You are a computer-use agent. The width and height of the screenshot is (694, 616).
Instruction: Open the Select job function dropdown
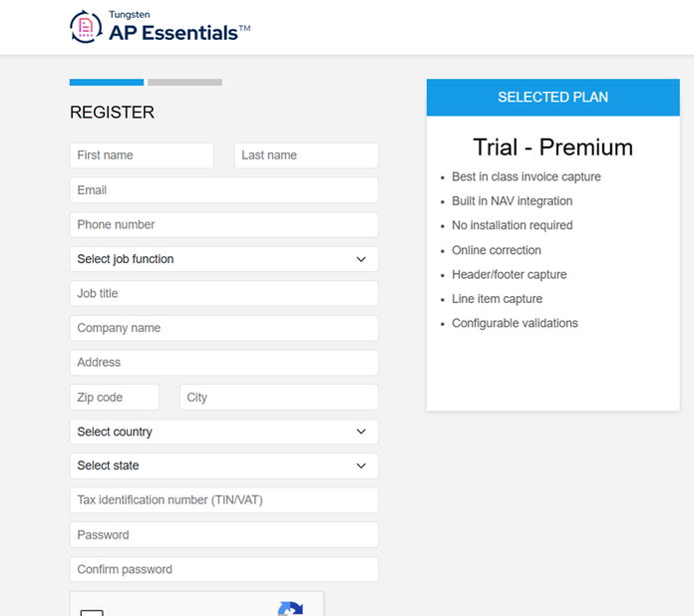[224, 259]
